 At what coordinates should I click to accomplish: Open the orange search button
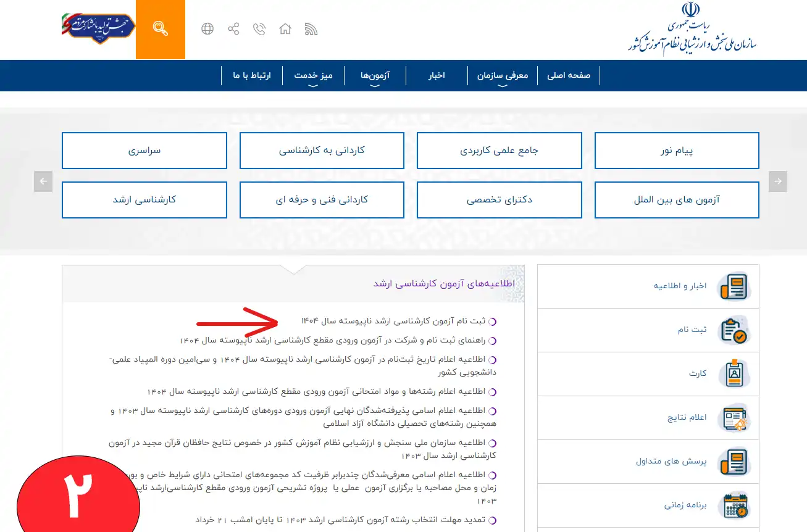(161, 29)
